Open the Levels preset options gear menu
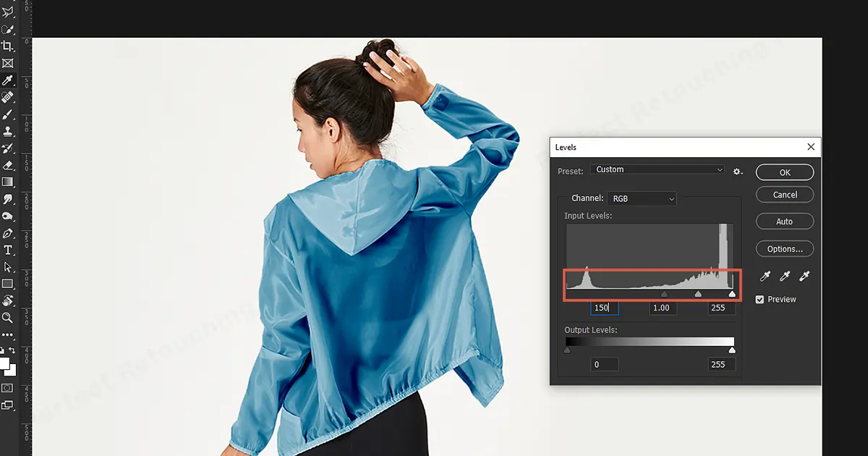Image resolution: width=868 pixels, height=456 pixels. [x=738, y=171]
